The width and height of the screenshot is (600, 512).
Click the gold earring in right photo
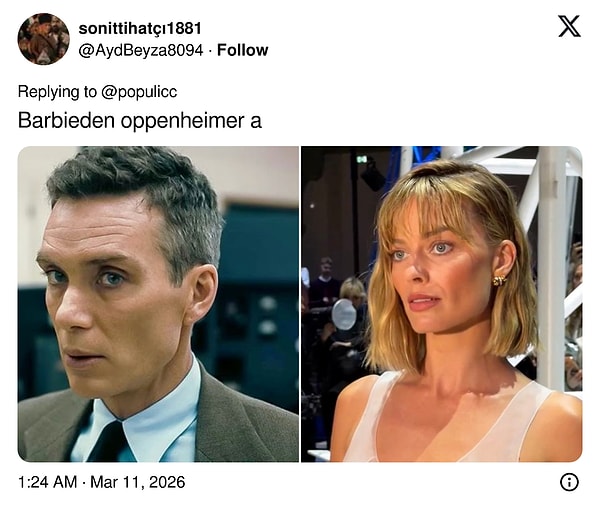click(499, 280)
